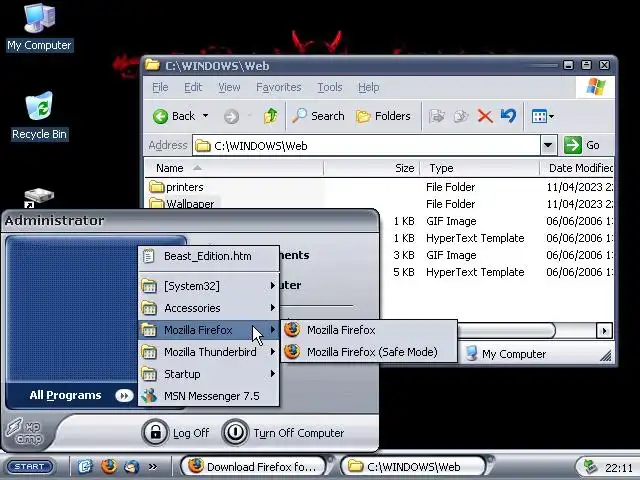Screen dimensions: 640x480
Task: Click the Copy To toolbar icon
Action: click(x=461, y=116)
